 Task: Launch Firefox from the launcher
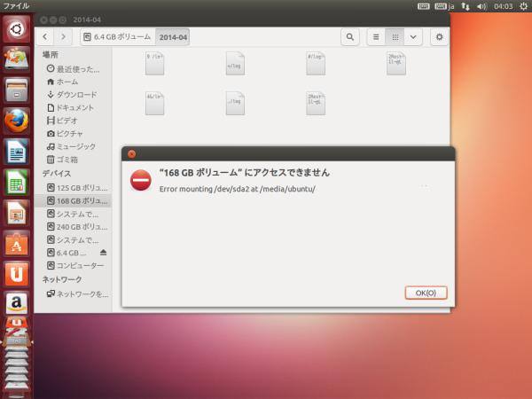click(x=16, y=120)
